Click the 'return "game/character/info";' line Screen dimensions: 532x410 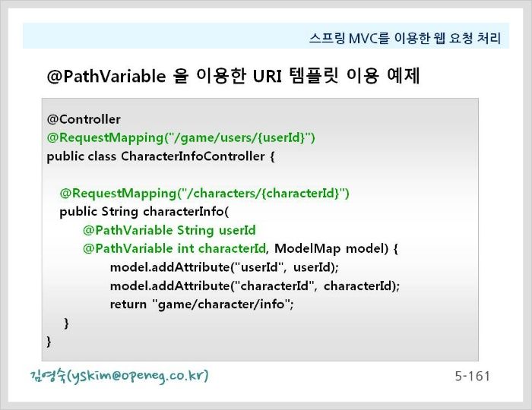[201, 304]
